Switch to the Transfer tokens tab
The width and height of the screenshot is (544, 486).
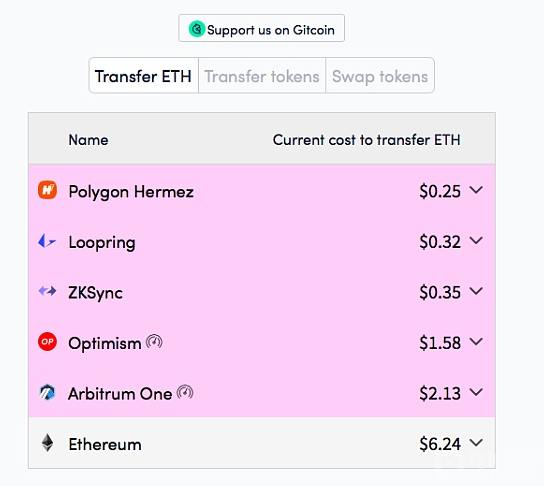[x=262, y=76]
